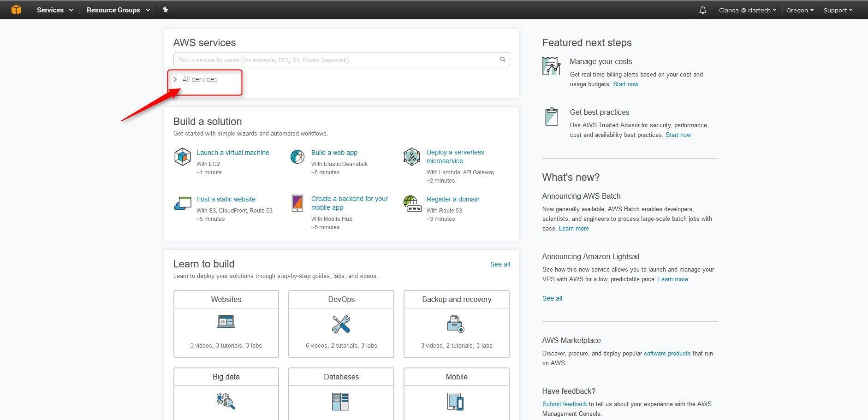This screenshot has width=868, height=420.
Task: Open Register a domain link
Action: click(x=453, y=199)
